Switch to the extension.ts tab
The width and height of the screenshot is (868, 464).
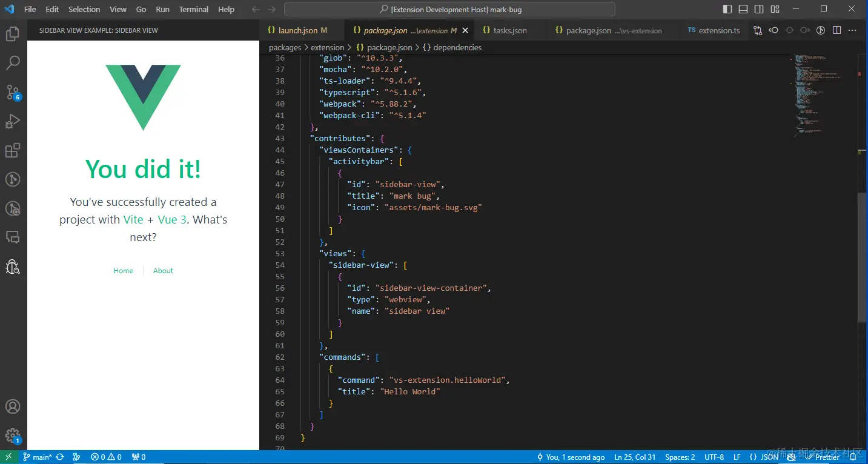tap(713, 30)
